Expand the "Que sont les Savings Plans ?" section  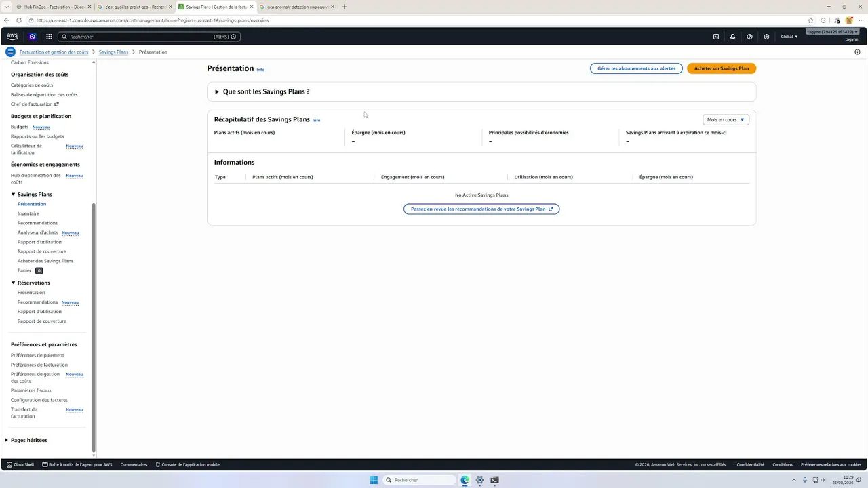[262, 91]
